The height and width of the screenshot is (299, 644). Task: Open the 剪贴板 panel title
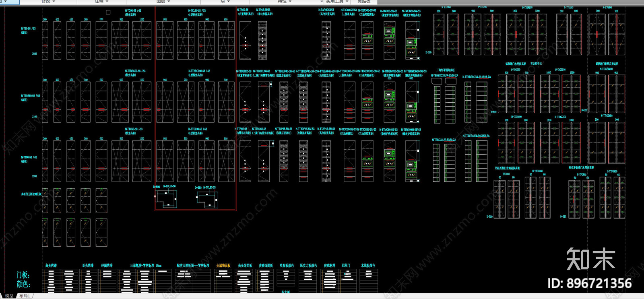point(364,2)
